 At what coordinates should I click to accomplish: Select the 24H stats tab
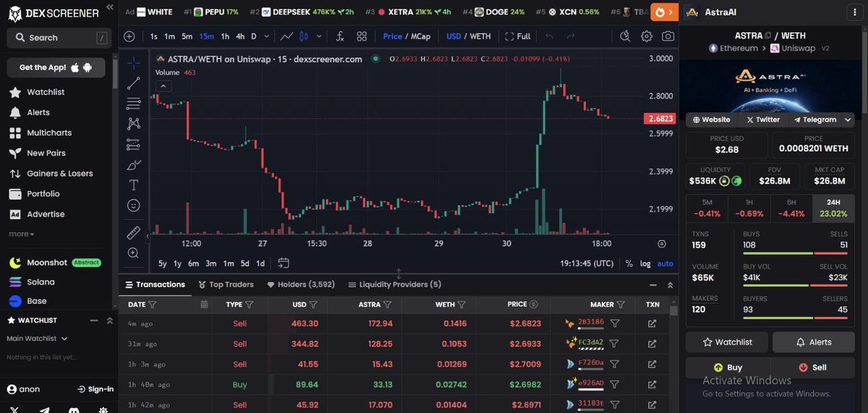coord(833,208)
